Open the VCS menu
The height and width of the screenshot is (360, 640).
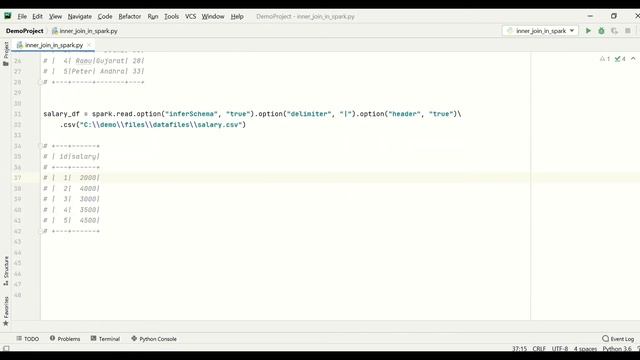[191, 16]
